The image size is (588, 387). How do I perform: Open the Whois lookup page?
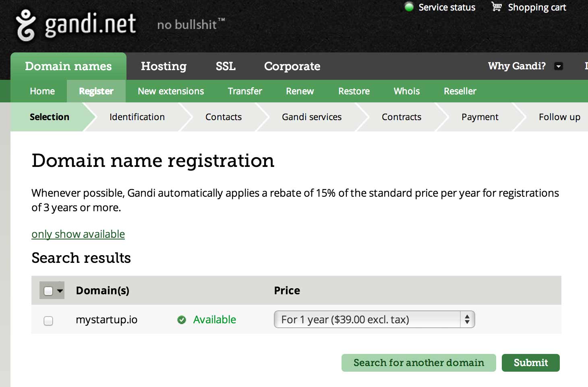(x=407, y=91)
